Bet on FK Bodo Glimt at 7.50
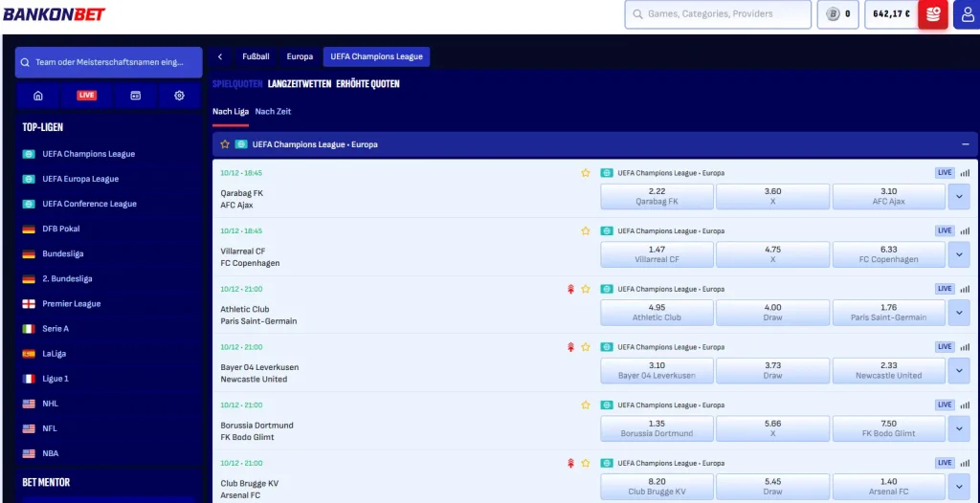980x503 pixels. click(x=889, y=428)
